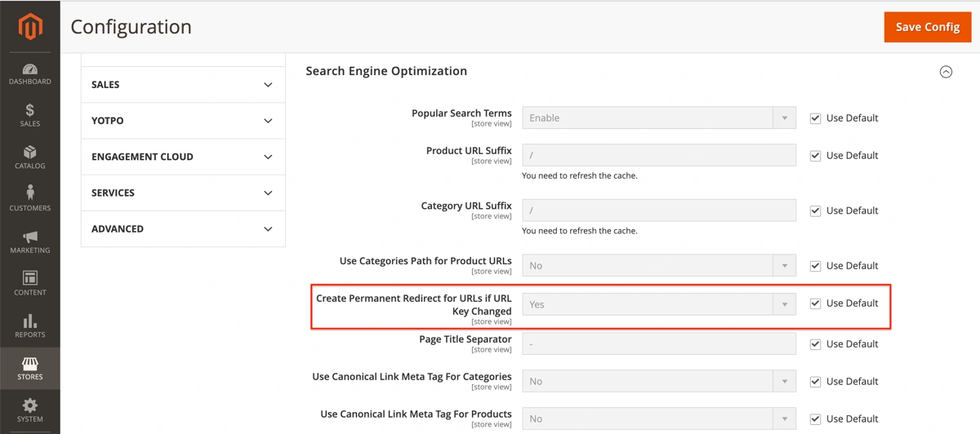The image size is (980, 434).
Task: Open the System gear icon
Action: point(30,405)
